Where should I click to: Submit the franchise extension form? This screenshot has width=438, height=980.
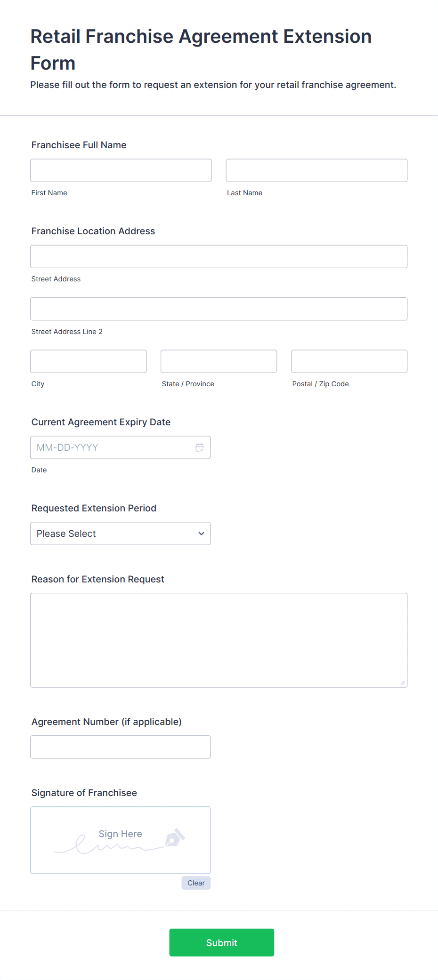pyautogui.click(x=222, y=942)
